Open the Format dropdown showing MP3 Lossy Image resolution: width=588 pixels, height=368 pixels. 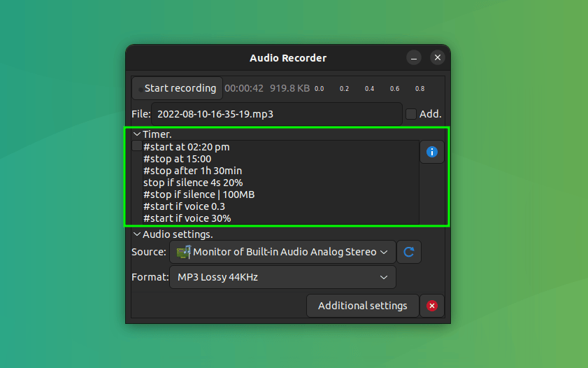(282, 277)
